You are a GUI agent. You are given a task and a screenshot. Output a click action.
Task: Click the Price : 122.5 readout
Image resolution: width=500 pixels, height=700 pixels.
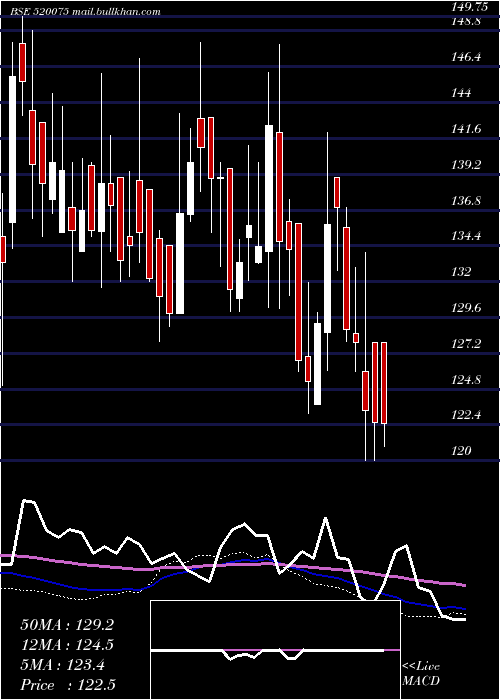68,685
